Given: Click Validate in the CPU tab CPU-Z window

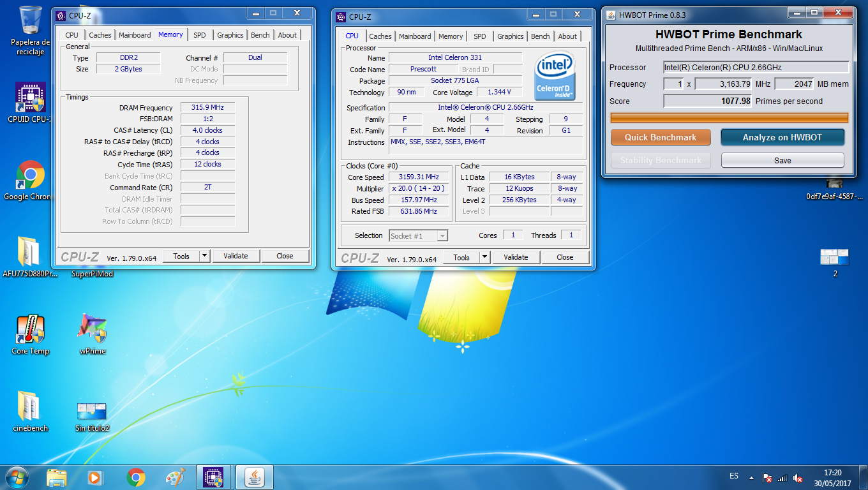Looking at the screenshot, I should [516, 257].
